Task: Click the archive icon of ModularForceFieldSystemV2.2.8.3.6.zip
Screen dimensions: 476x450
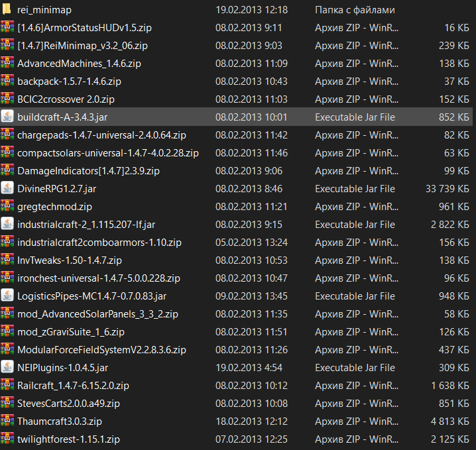Action: pyautogui.click(x=7, y=349)
